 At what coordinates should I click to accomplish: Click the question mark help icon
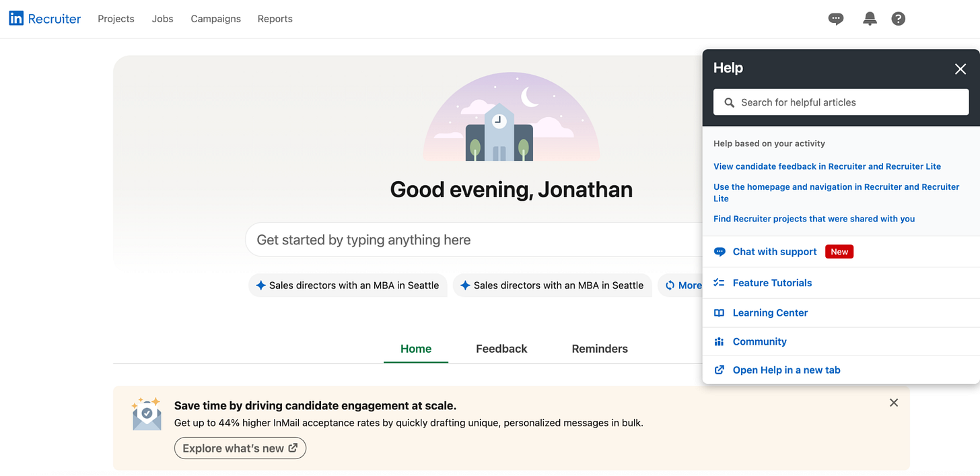(x=899, y=19)
